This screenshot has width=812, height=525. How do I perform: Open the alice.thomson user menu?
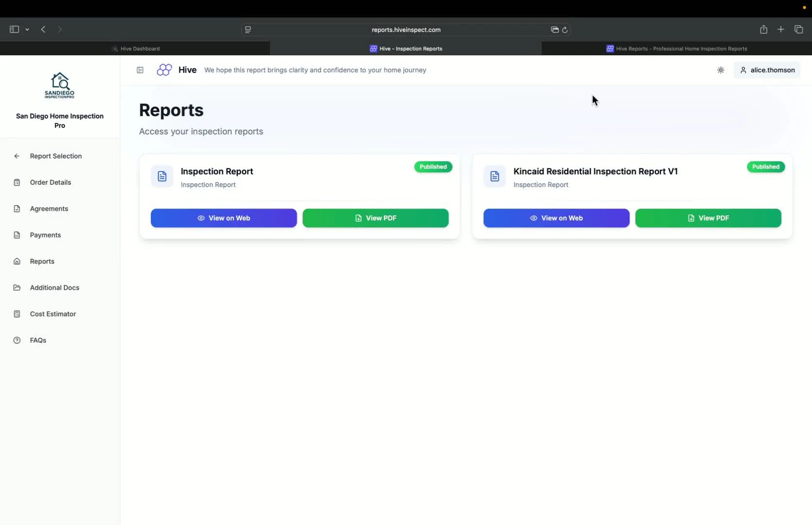pos(767,70)
